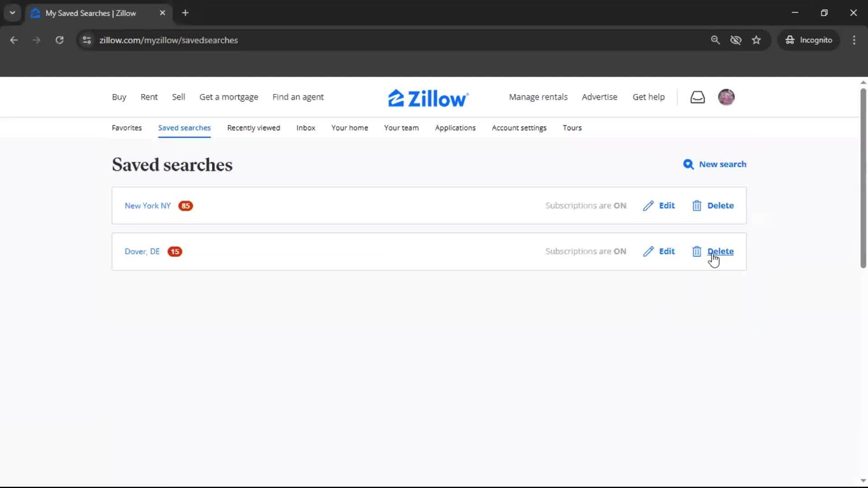The width and height of the screenshot is (868, 488).
Task: Click the magnifier icon next to New search
Action: (688, 164)
